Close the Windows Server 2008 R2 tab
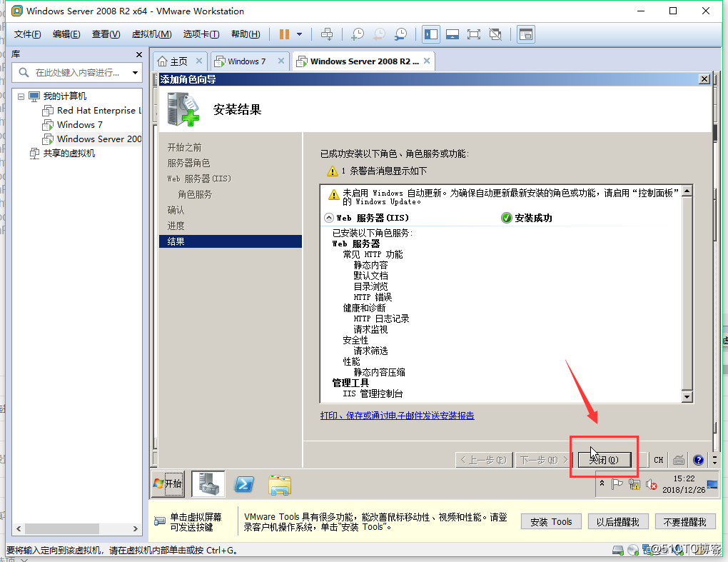The width and height of the screenshot is (728, 562). pyautogui.click(x=427, y=61)
